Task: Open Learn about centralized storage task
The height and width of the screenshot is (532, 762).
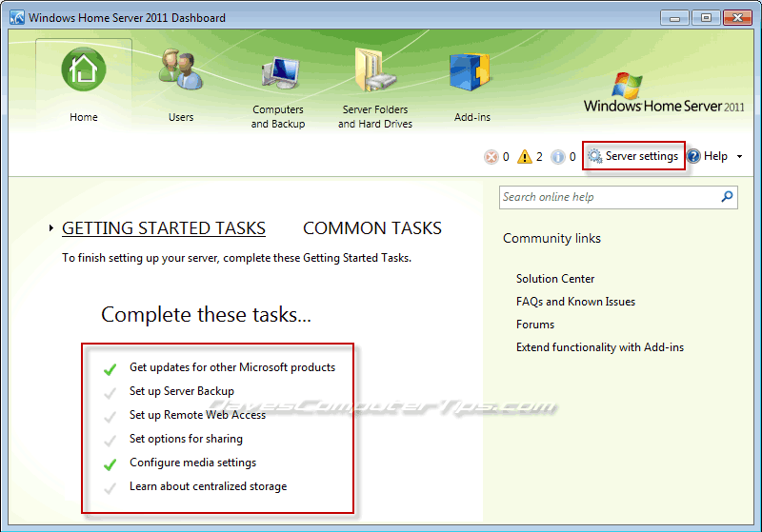Action: point(208,486)
